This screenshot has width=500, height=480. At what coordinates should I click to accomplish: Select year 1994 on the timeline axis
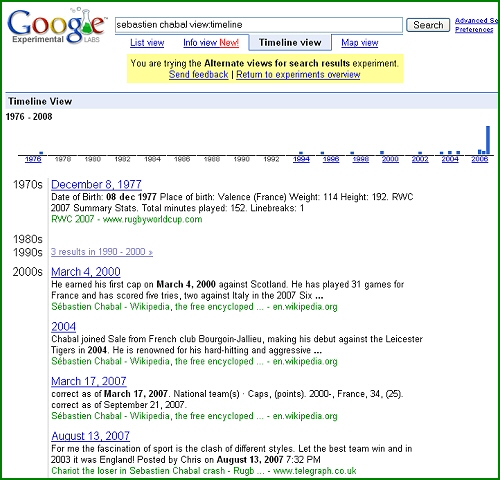coord(301,159)
